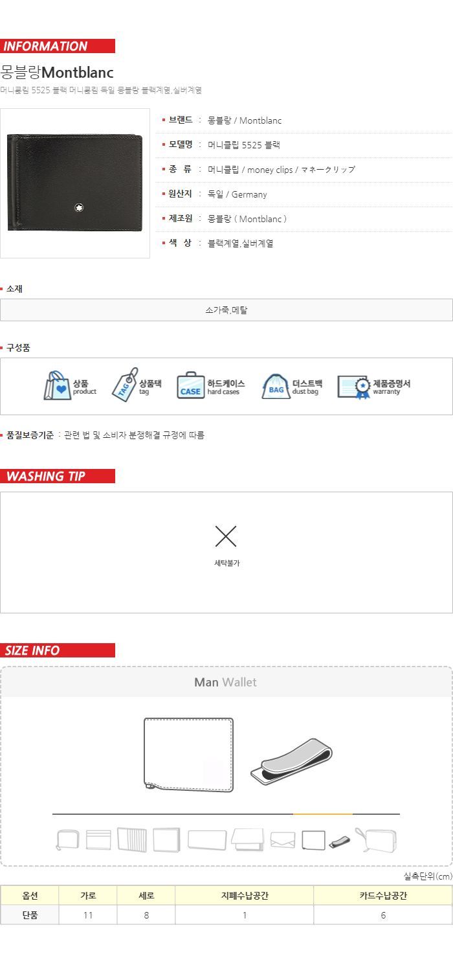
Task: Click the hard case icon
Action: (191, 385)
